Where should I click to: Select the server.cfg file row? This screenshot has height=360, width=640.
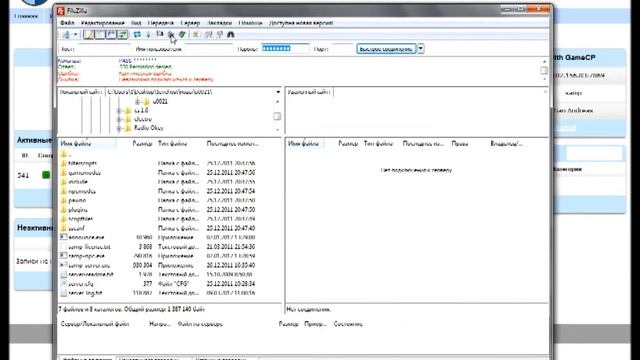pos(169,284)
